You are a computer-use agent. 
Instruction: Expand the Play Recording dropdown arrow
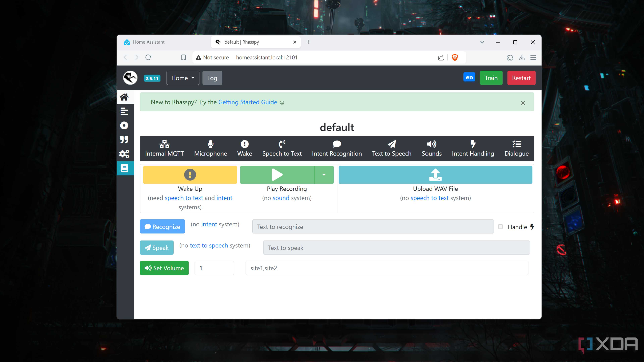(x=324, y=175)
